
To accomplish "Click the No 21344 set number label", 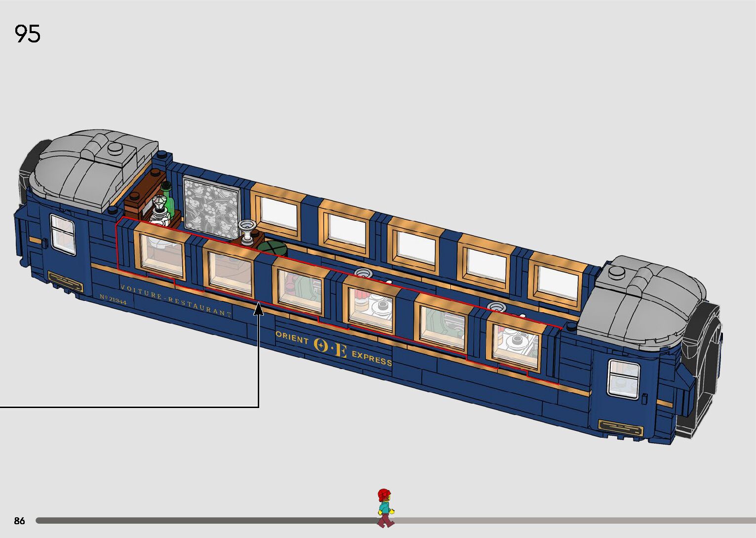I will tap(113, 299).
